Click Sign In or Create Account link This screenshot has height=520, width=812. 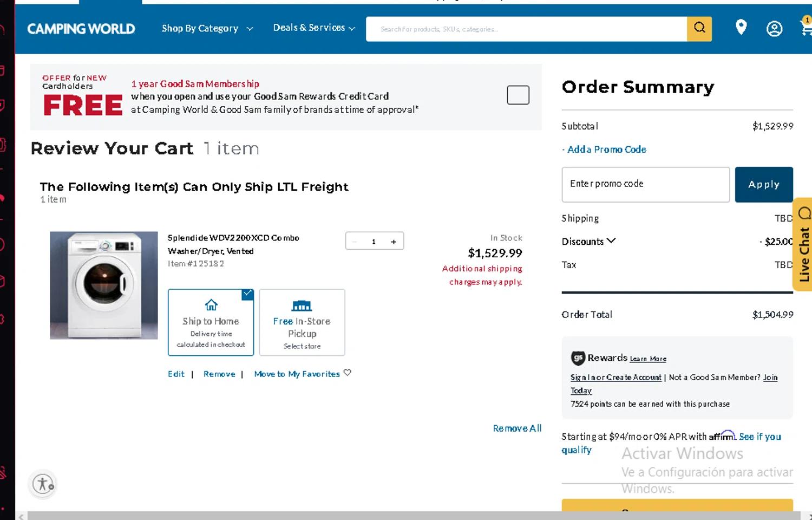(x=616, y=378)
